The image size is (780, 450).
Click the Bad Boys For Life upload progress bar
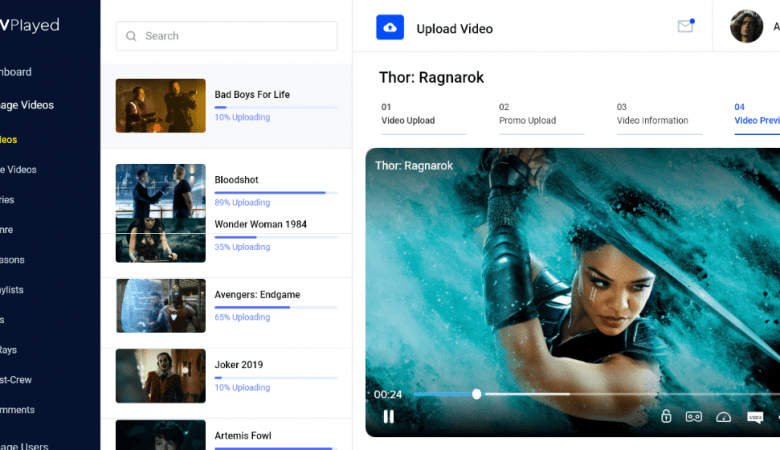(x=276, y=107)
